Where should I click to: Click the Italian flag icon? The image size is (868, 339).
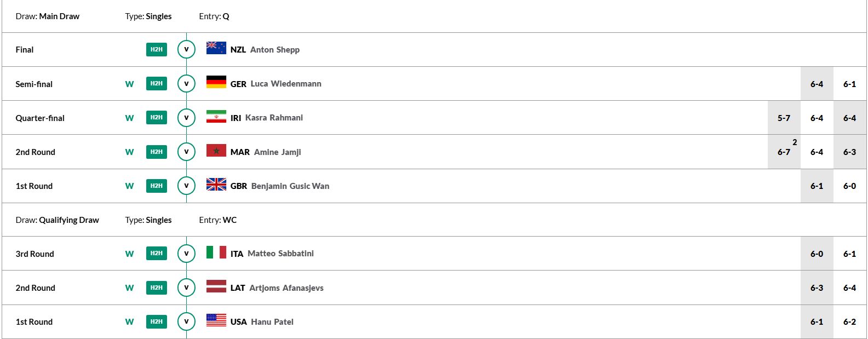pos(216,252)
